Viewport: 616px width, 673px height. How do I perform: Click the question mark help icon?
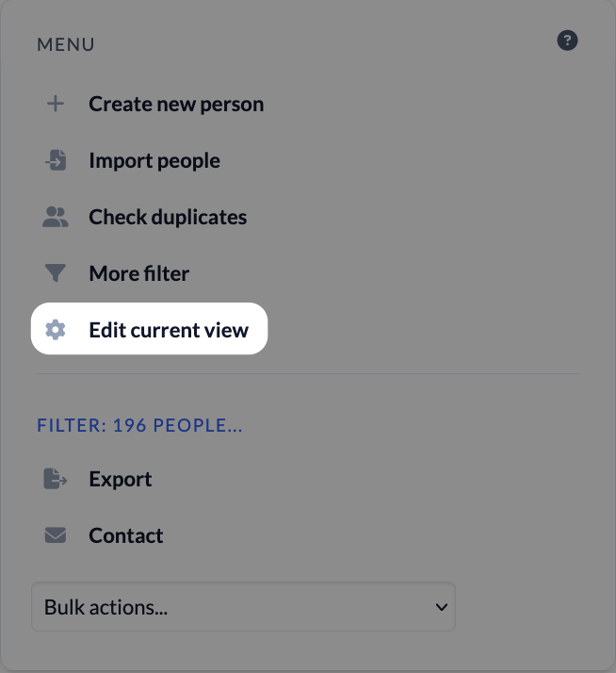tap(567, 41)
